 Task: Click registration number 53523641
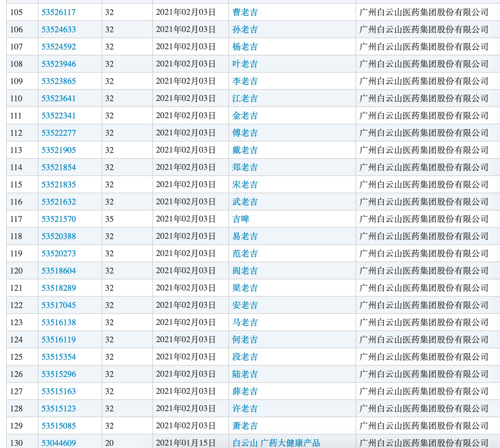coord(58,98)
